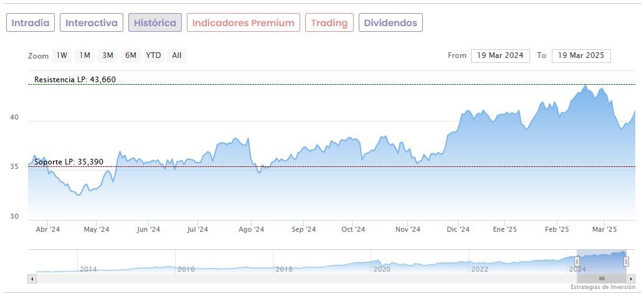Zoom chart to 6M

pos(130,55)
